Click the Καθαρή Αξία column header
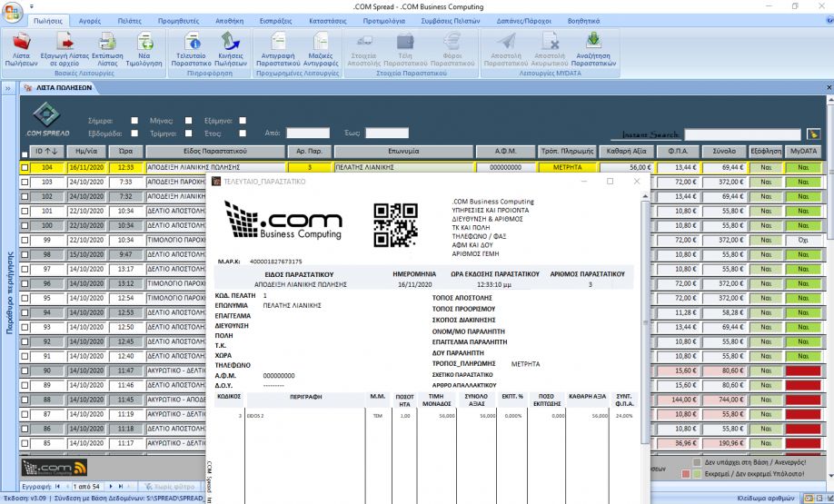Image resolution: width=834 pixels, height=504 pixels. pos(626,152)
